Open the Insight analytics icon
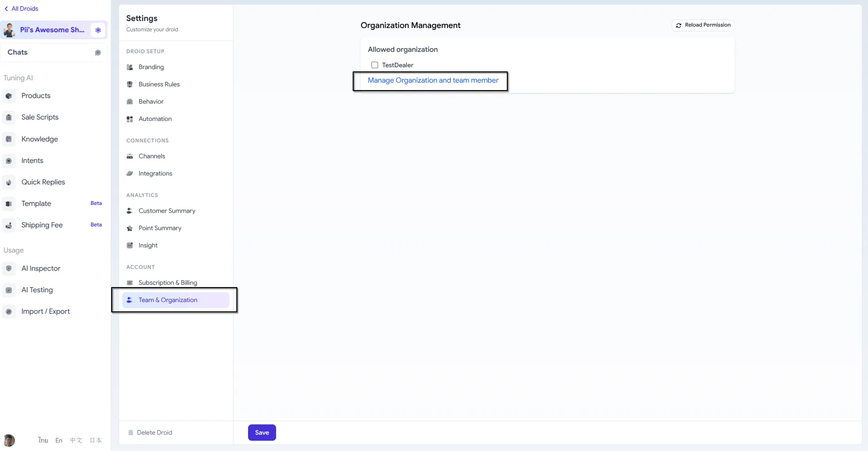The width and height of the screenshot is (868, 451). pyautogui.click(x=129, y=245)
